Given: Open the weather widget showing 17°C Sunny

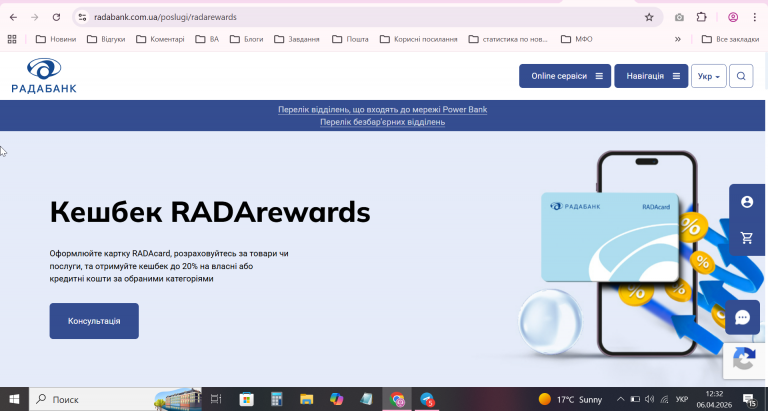Looking at the screenshot, I should 570,399.
